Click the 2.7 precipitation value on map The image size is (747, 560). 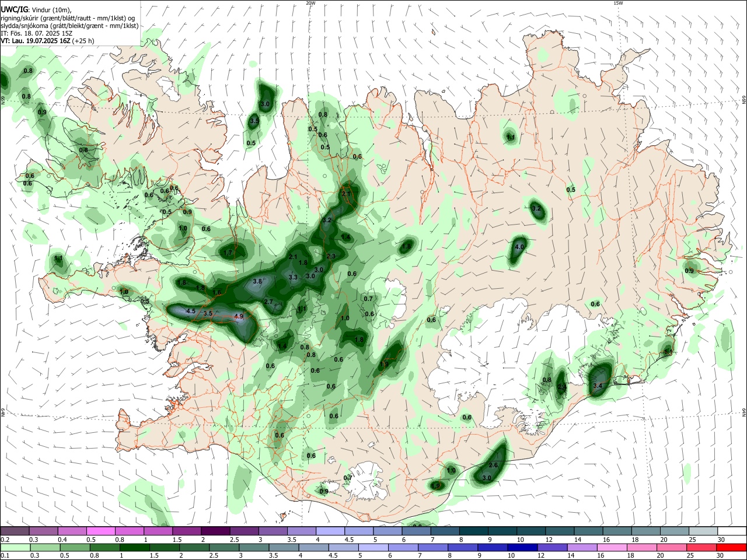pos(268,302)
